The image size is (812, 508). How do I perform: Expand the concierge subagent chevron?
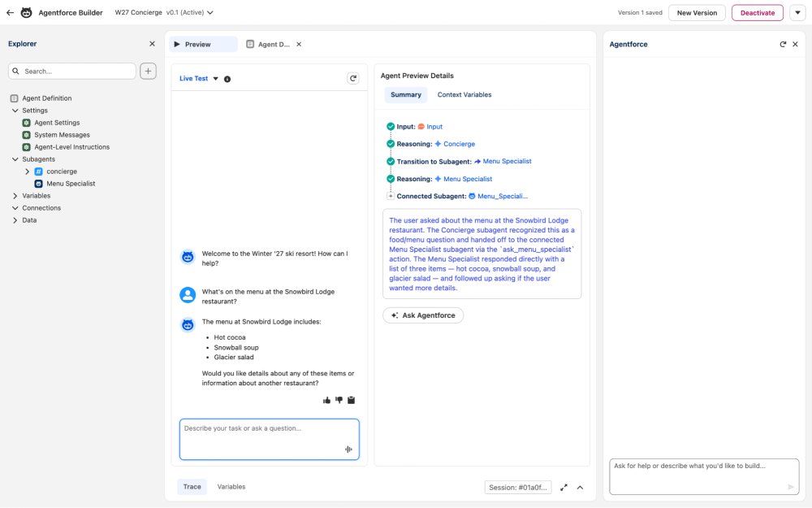28,172
